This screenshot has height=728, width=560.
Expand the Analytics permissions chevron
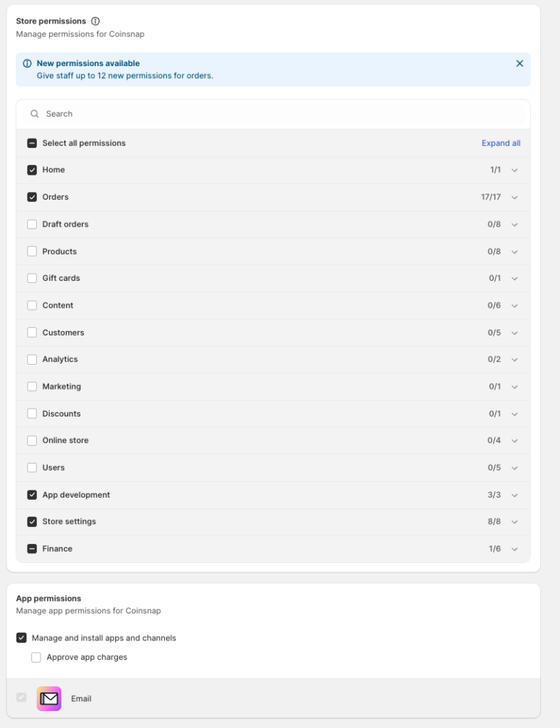pos(515,360)
